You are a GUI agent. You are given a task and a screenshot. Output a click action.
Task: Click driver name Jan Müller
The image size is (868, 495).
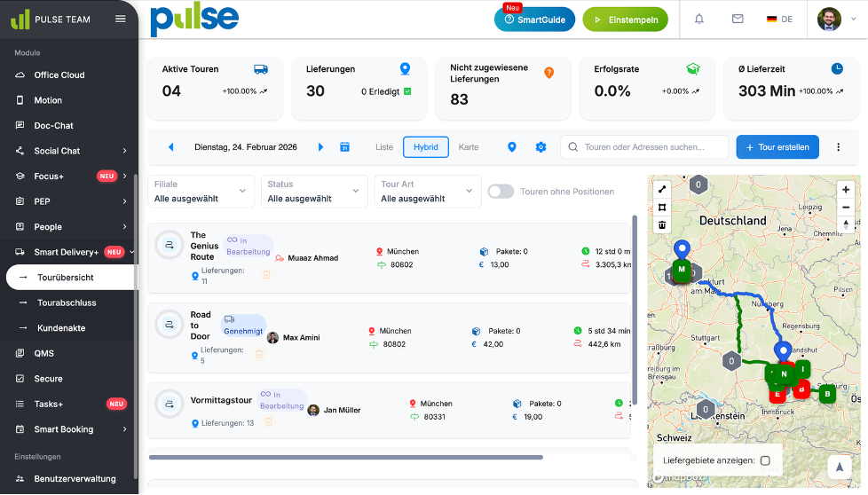(342, 410)
